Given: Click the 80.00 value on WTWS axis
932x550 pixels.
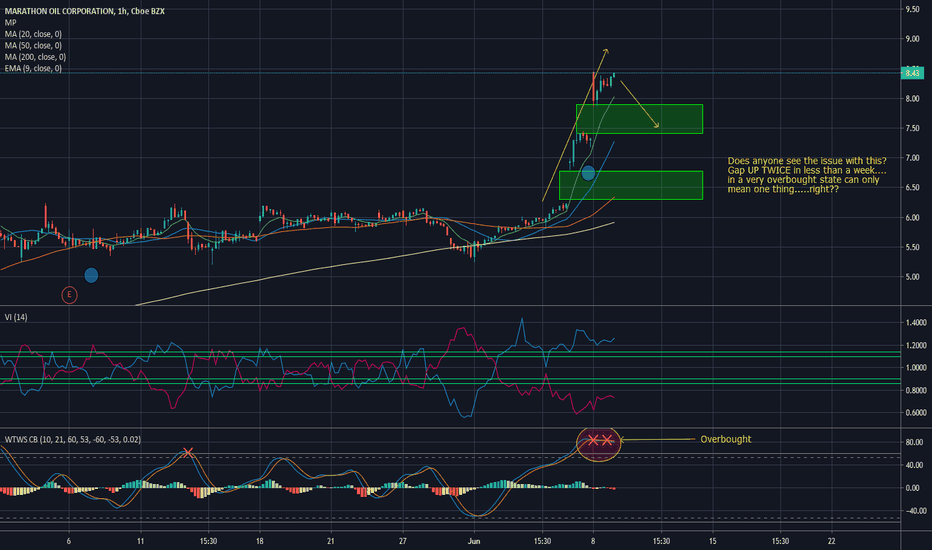Looking at the screenshot, I should pyautogui.click(x=914, y=442).
